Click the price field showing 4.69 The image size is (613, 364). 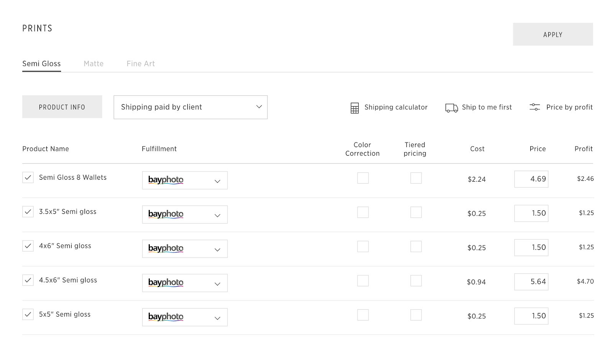(x=531, y=179)
